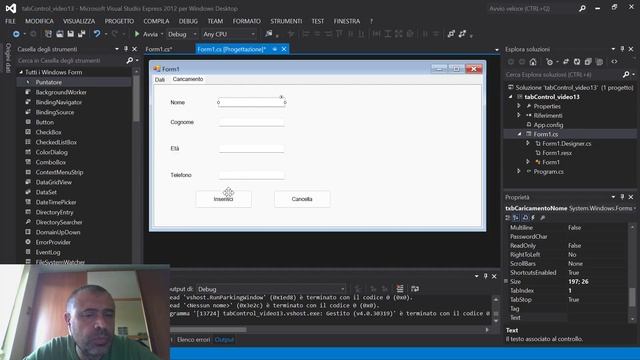The width and height of the screenshot is (640, 360).
Task: Click Visual Studio logo in title bar
Action: coord(11,8)
